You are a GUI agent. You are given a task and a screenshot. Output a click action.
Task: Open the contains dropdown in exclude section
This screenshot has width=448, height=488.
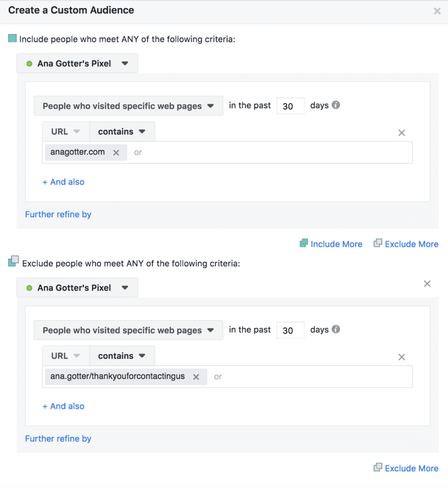(122, 356)
